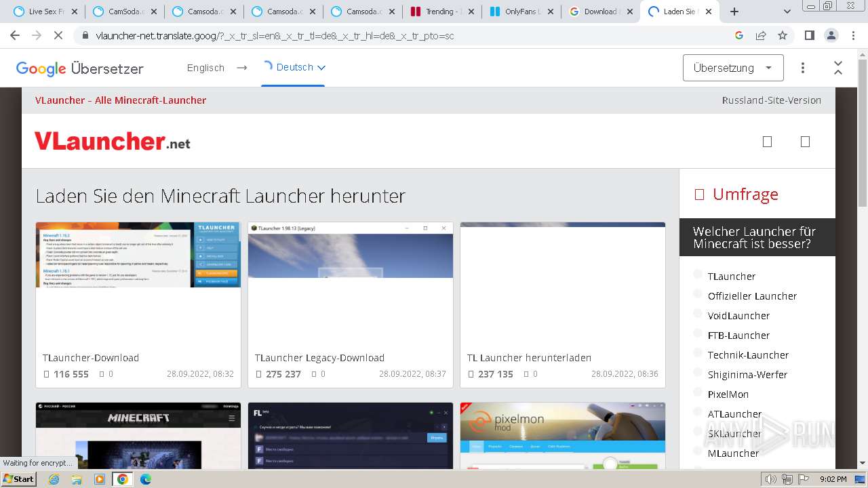The height and width of the screenshot is (488, 868).
Task: Open Windows Start menu
Action: 19,479
